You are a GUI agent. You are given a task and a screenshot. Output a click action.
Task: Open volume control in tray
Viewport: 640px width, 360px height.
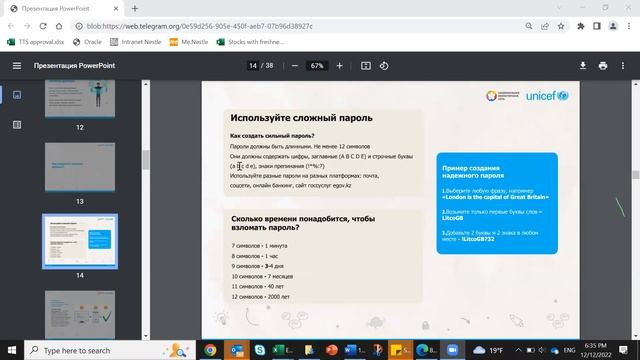pyautogui.click(x=542, y=350)
